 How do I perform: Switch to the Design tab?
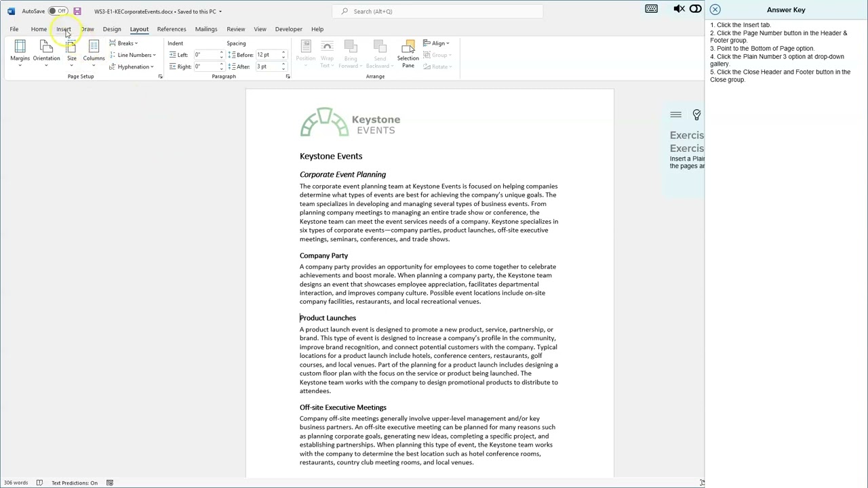click(x=112, y=29)
